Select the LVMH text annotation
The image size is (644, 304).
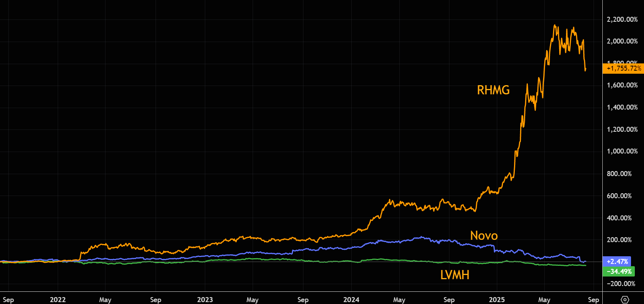coord(454,275)
